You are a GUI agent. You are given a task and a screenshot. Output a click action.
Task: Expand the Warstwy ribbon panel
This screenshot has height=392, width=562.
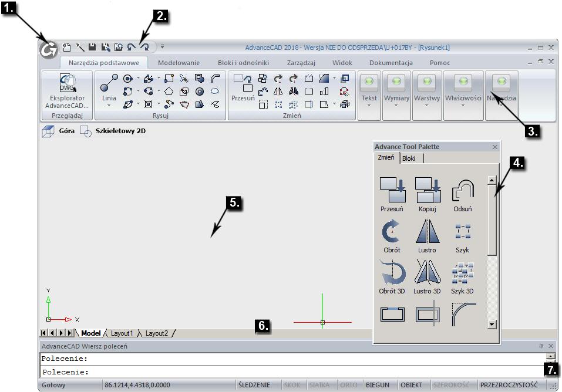(x=427, y=95)
